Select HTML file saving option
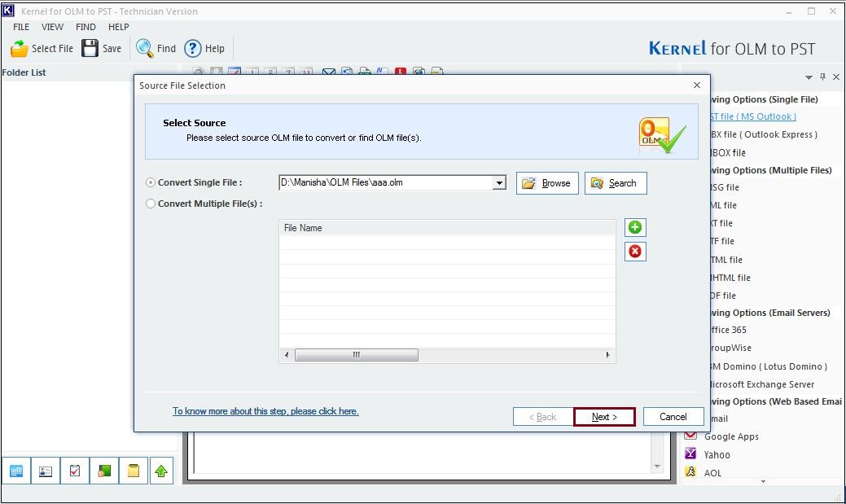 (x=727, y=260)
